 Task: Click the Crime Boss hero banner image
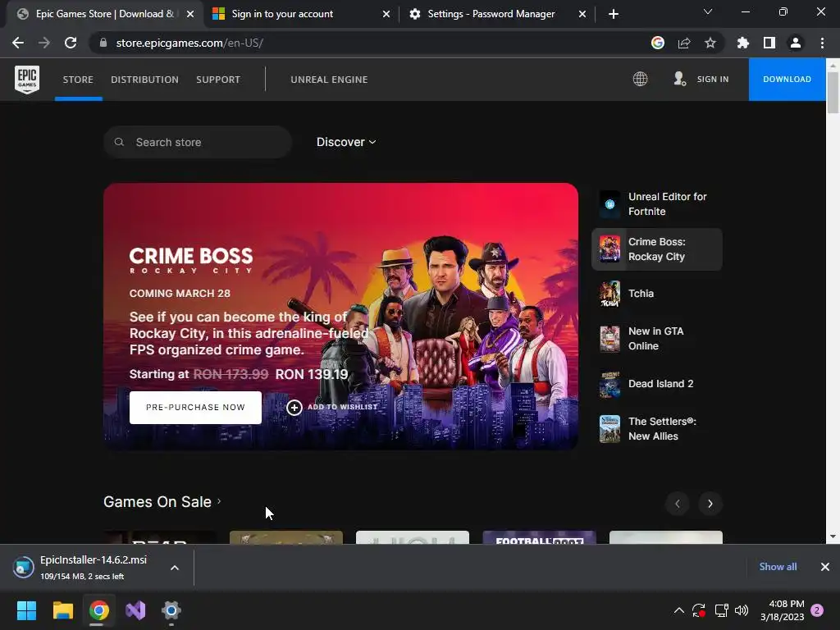(x=340, y=317)
